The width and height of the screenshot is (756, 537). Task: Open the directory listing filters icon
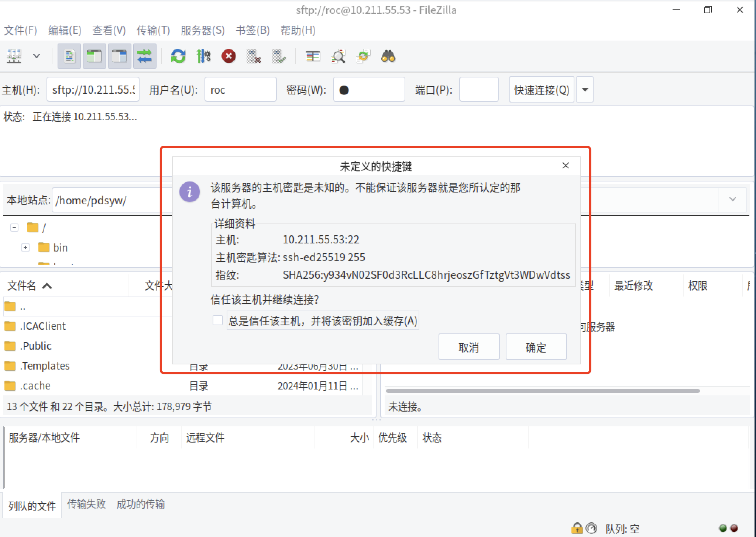coord(313,56)
